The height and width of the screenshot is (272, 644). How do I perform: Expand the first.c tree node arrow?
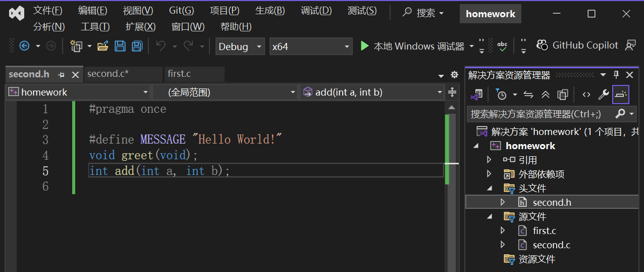click(x=502, y=231)
